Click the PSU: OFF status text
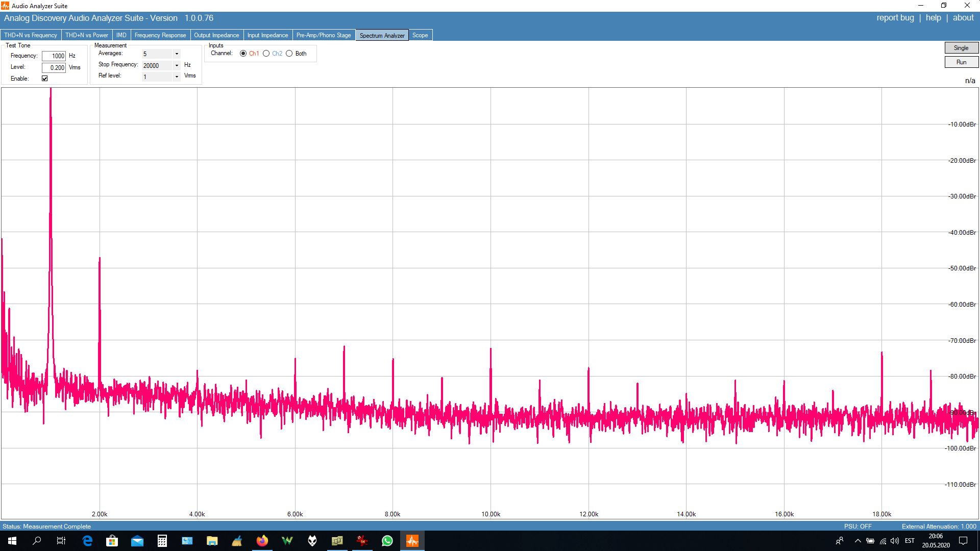This screenshot has height=551, width=980. (x=857, y=527)
